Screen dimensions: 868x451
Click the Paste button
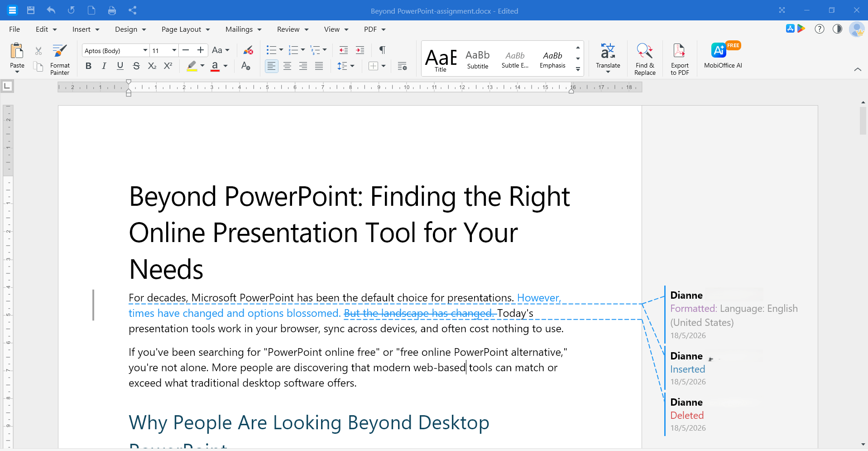click(17, 58)
